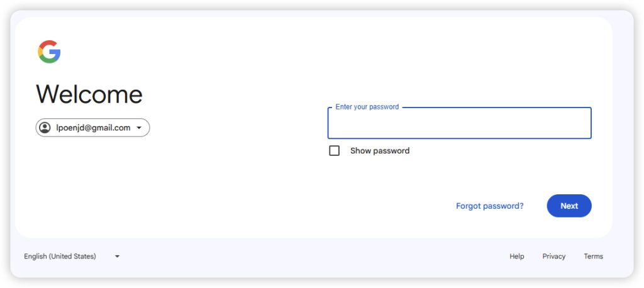Viewport: 644px width, 288px height.
Task: Open the Forgot password? link
Action: pos(489,206)
